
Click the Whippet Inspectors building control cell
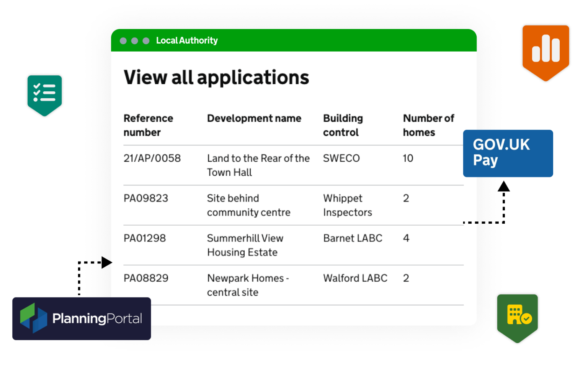click(347, 205)
